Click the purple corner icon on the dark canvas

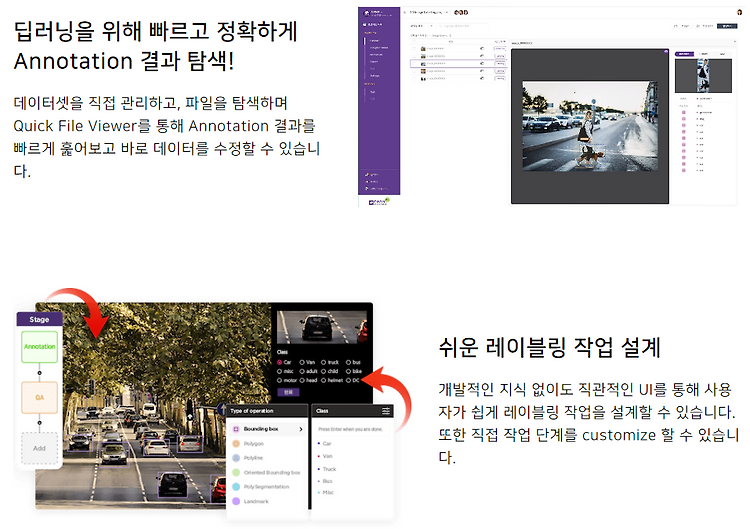[x=666, y=52]
